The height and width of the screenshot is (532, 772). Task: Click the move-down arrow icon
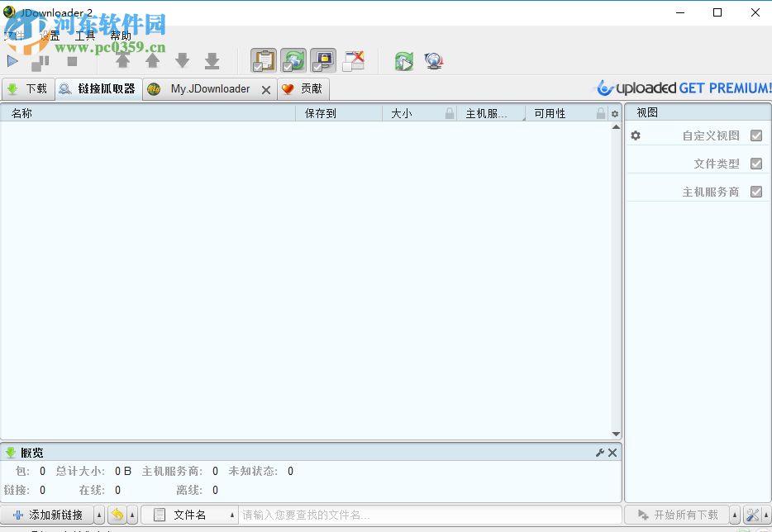click(x=183, y=60)
